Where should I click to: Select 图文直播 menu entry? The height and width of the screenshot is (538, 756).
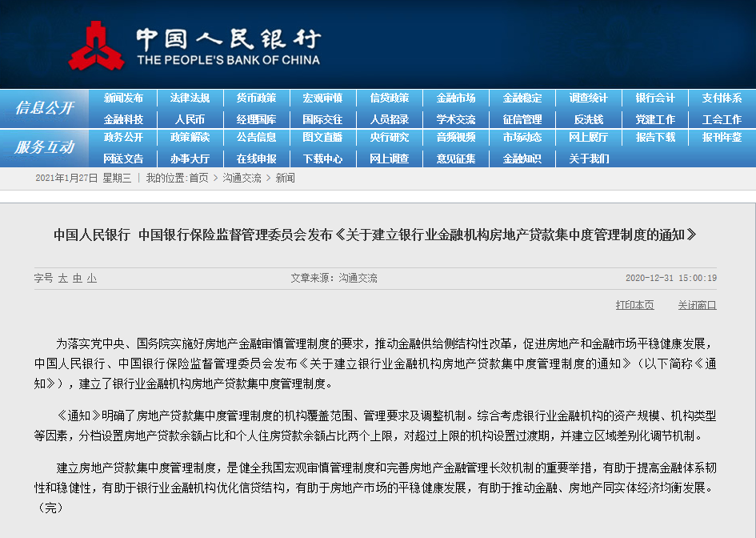point(322,138)
